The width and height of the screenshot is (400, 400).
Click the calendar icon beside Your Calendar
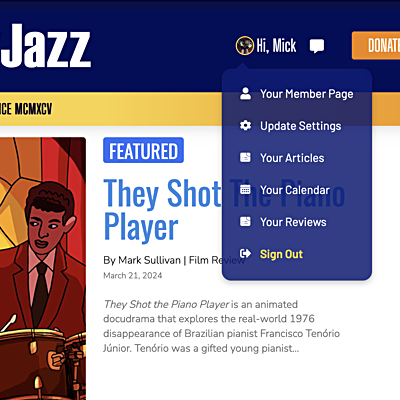click(x=245, y=189)
